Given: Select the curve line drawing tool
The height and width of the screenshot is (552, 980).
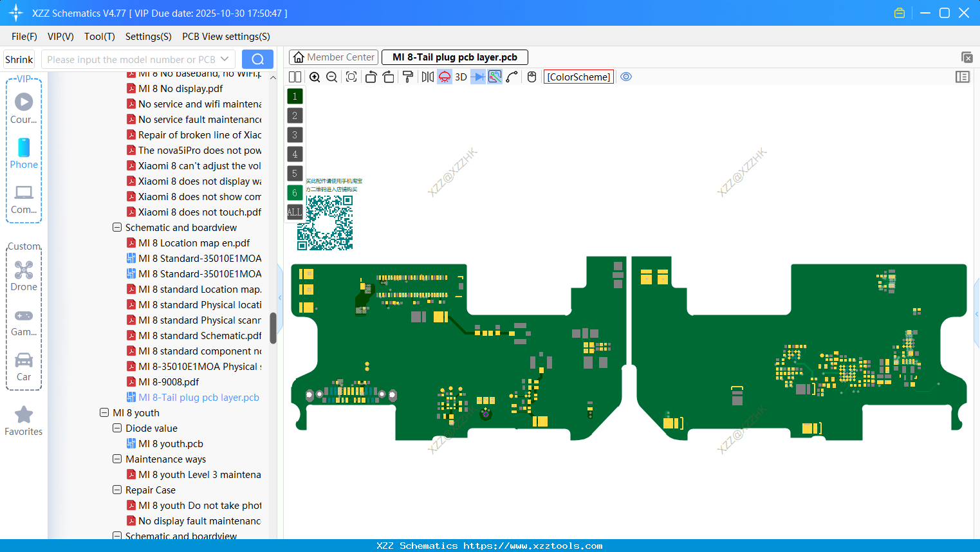Looking at the screenshot, I should (512, 77).
